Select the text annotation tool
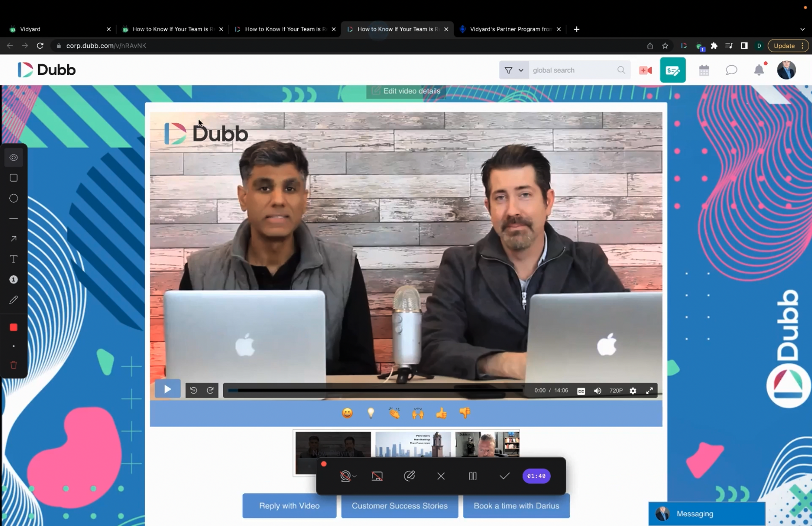The image size is (812, 526). pos(14,259)
